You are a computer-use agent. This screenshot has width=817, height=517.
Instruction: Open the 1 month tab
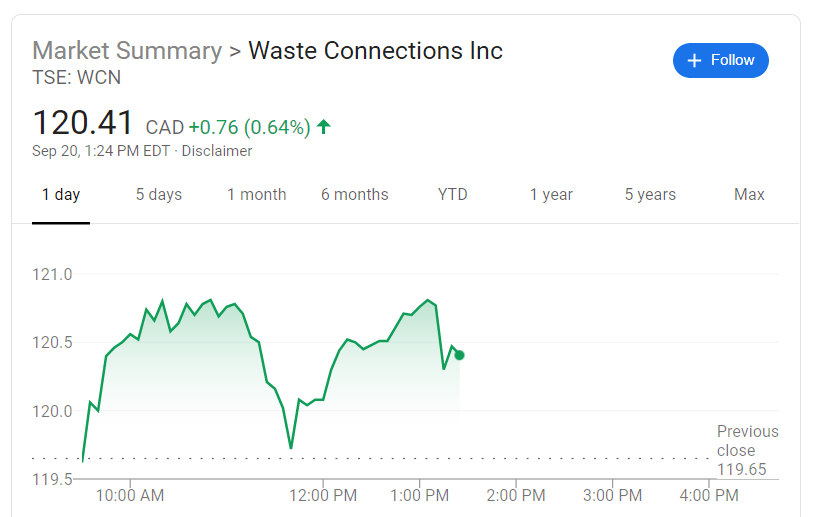coord(257,195)
